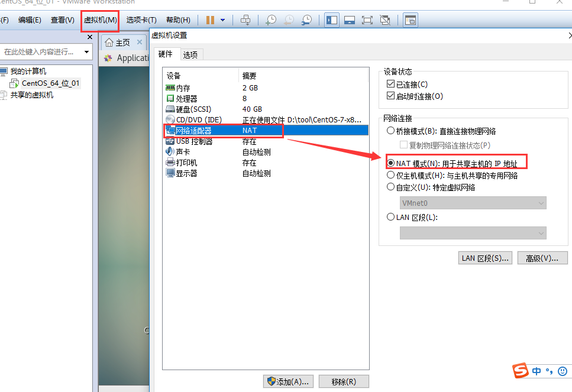The image size is (572, 392).
Task: Select the 声卡 sound card device
Action: (x=266, y=152)
